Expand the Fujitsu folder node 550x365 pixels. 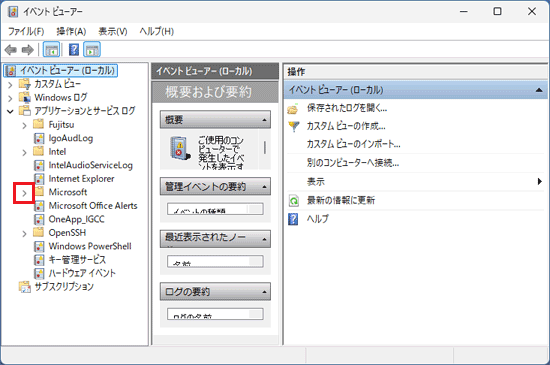click(24, 125)
